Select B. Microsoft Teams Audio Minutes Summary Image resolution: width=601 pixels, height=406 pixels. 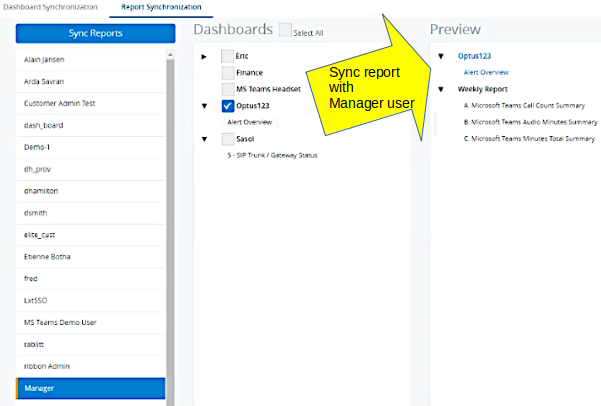pos(530,122)
